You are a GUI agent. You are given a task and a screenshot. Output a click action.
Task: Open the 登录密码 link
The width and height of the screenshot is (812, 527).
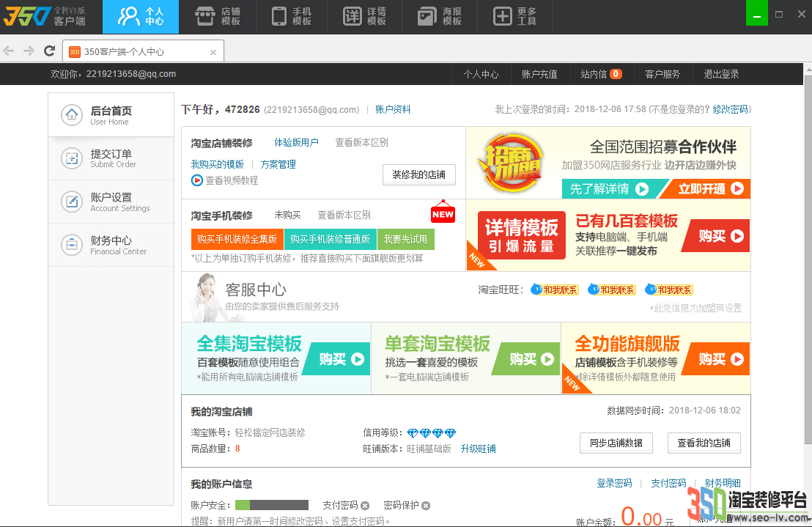[614, 483]
